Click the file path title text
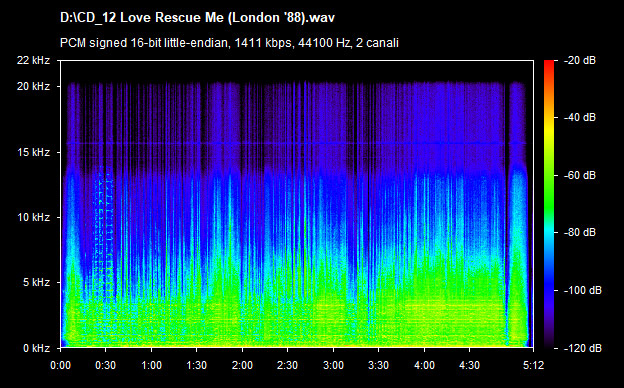Screen dimensions: 624x388 [197, 18]
